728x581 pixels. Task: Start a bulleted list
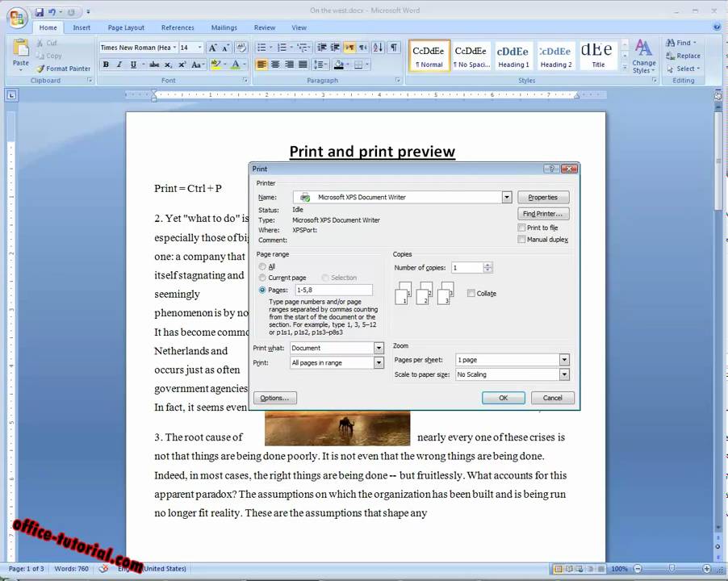pos(261,48)
